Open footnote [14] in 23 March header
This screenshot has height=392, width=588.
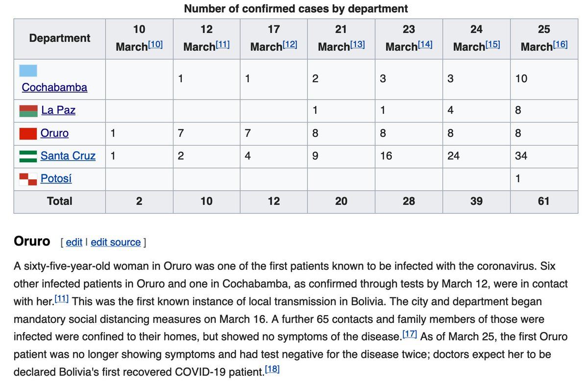(425, 45)
